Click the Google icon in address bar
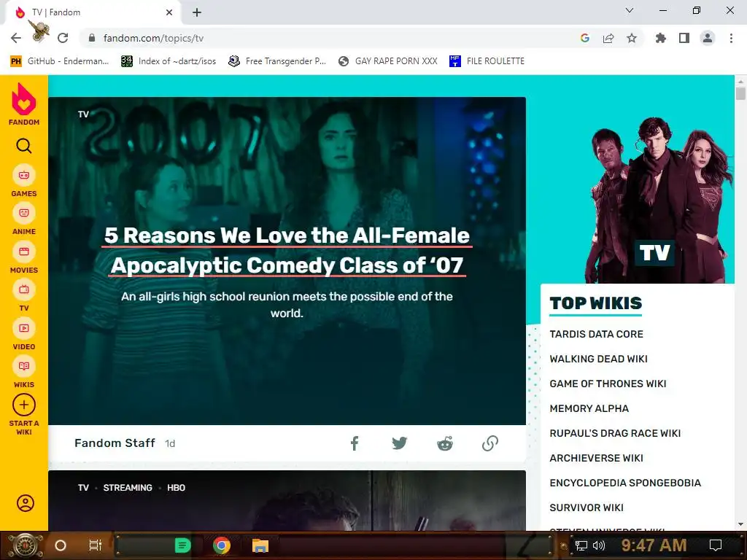747x560 pixels. pyautogui.click(x=585, y=38)
